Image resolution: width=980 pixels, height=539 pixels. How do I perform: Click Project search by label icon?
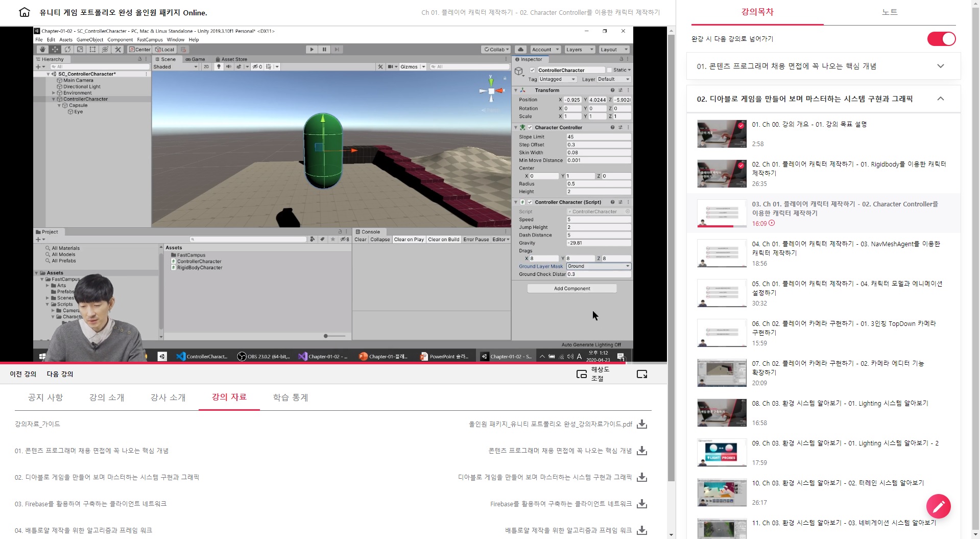[x=322, y=239]
